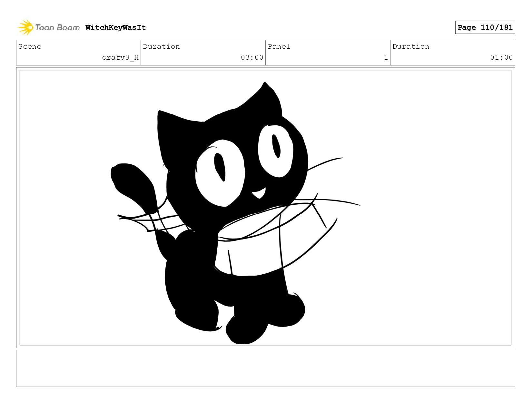532x411 pixels.
Task: Click the Page 110/181 indicator
Action: pyautogui.click(x=485, y=27)
